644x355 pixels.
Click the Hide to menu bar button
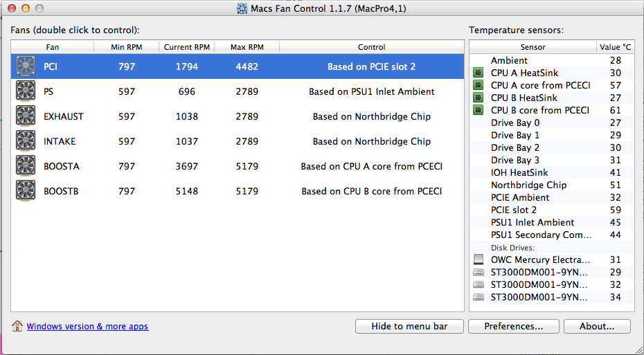pyautogui.click(x=409, y=326)
